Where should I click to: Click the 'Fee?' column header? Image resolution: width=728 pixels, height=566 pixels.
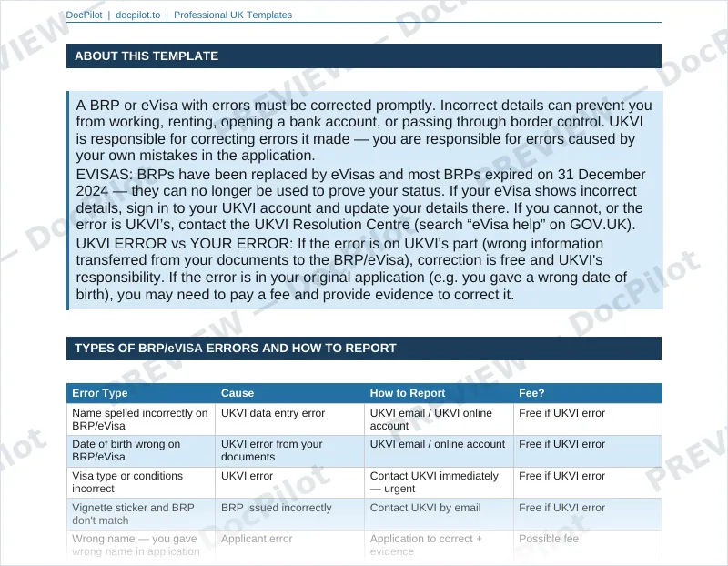[x=588, y=393]
